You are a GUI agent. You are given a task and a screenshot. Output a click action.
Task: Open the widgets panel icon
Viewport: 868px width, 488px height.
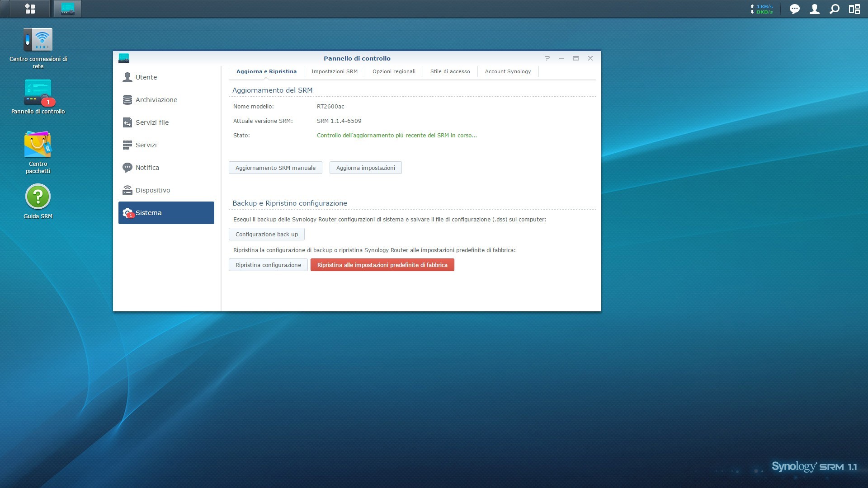(854, 9)
